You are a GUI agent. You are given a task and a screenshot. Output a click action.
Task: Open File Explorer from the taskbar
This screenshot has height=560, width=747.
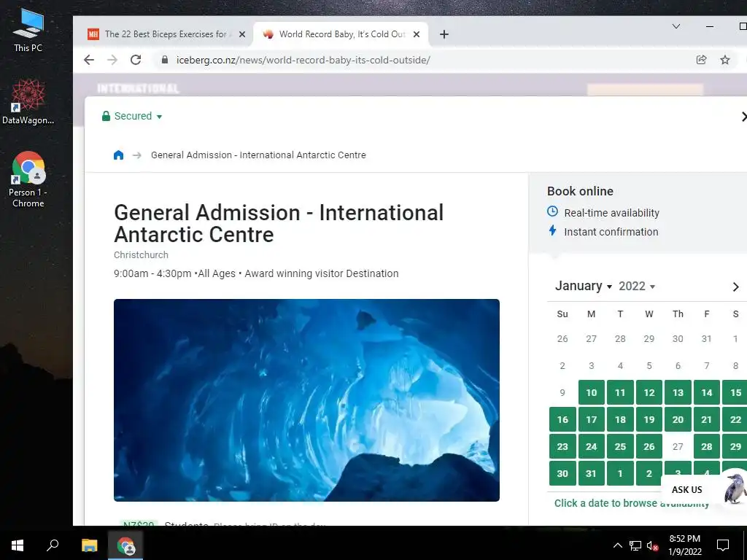pyautogui.click(x=89, y=545)
